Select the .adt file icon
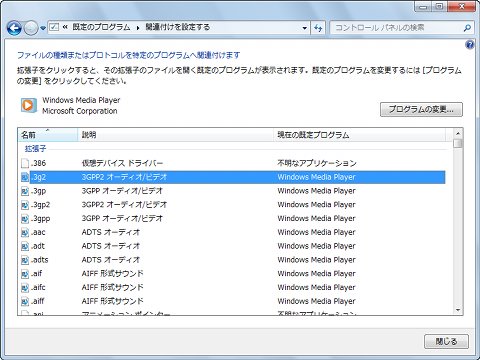480x360 pixels. pos(25,246)
